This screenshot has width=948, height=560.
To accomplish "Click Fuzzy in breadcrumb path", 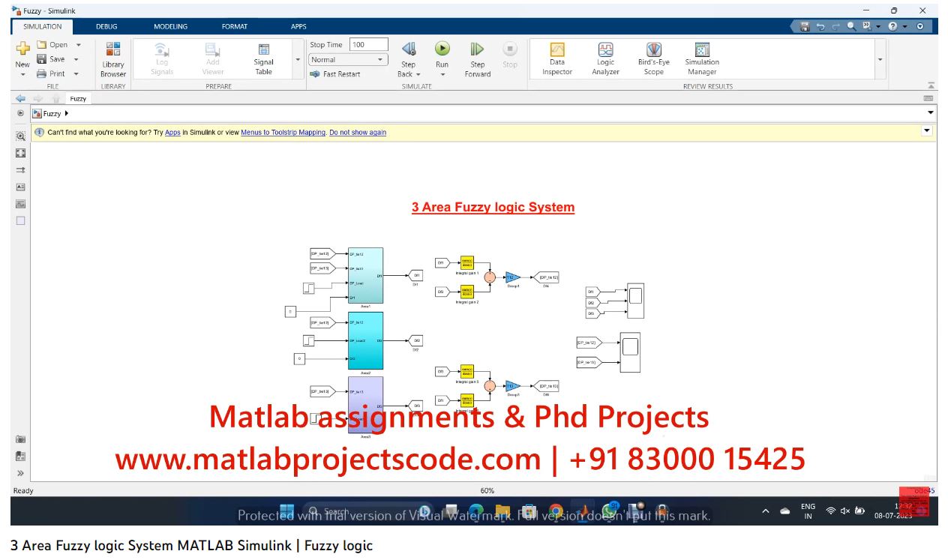I will pyautogui.click(x=52, y=114).
